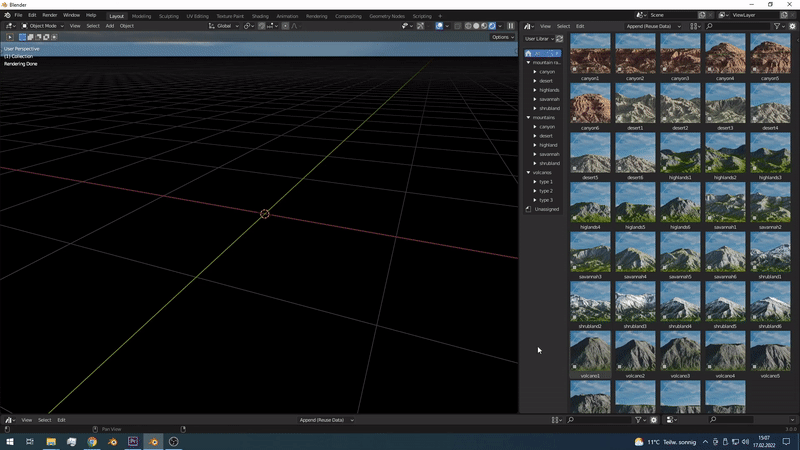Open the viewport shading options dropdown
800x450 pixels.
(500, 26)
